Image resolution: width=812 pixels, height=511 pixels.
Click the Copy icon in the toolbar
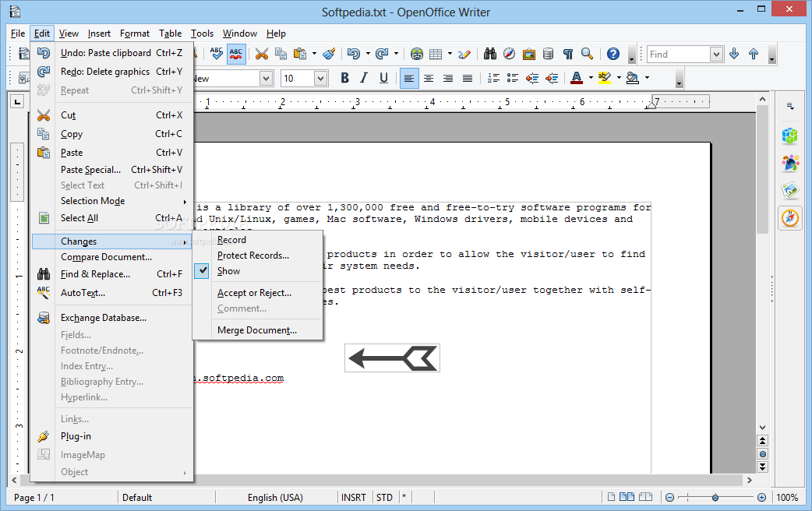(281, 54)
